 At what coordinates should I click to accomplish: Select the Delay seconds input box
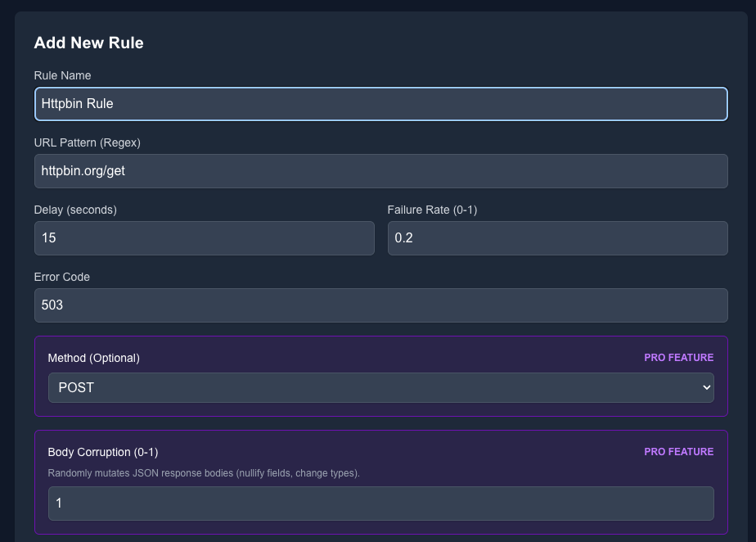(204, 238)
